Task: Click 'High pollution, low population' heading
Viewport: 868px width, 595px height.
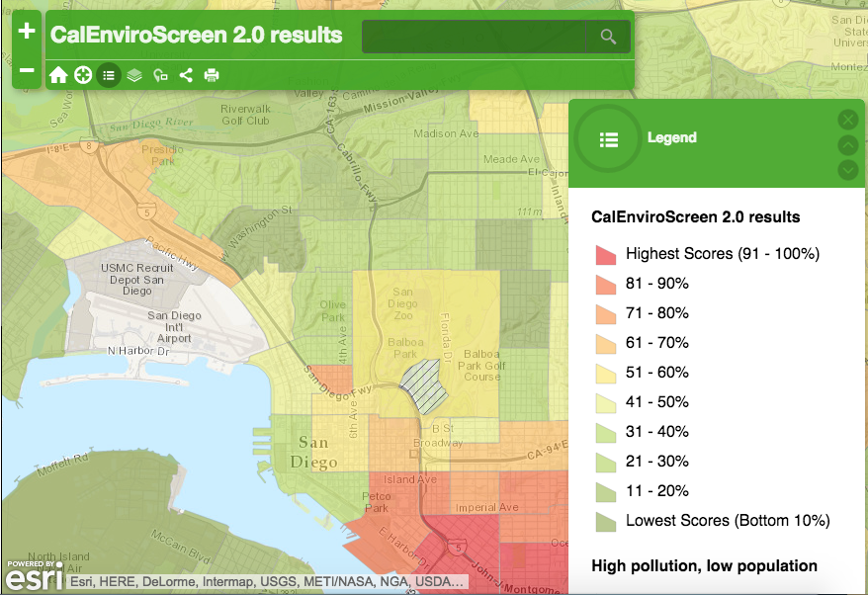Action: [x=704, y=565]
